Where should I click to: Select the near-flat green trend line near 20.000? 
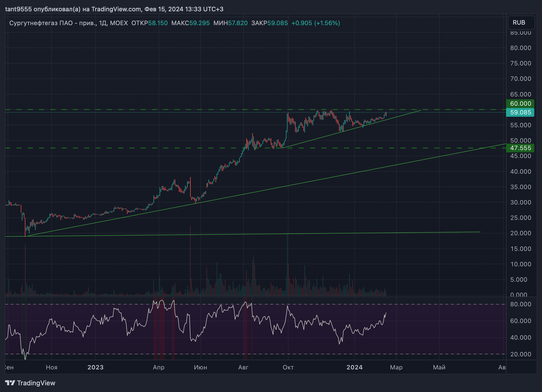[x=243, y=234]
